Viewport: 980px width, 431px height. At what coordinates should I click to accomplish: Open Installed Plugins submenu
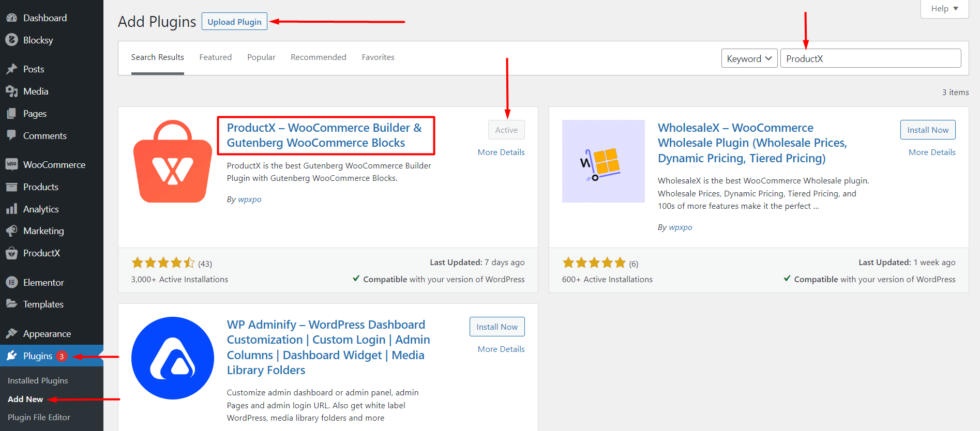(x=38, y=381)
